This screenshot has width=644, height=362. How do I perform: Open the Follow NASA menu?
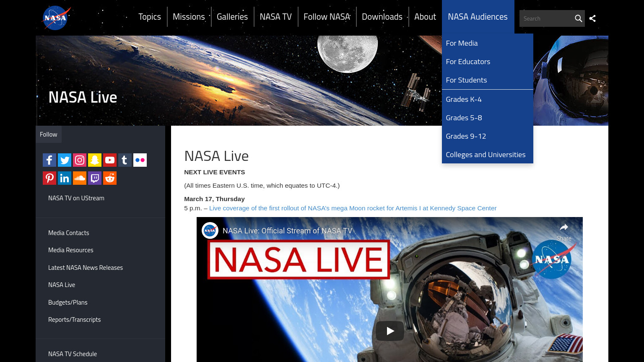[327, 17]
